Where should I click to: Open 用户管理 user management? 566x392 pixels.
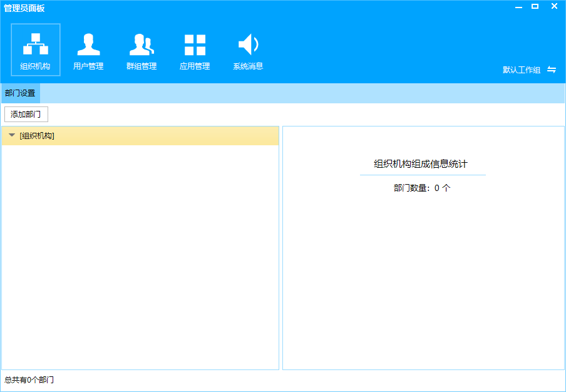pyautogui.click(x=88, y=50)
